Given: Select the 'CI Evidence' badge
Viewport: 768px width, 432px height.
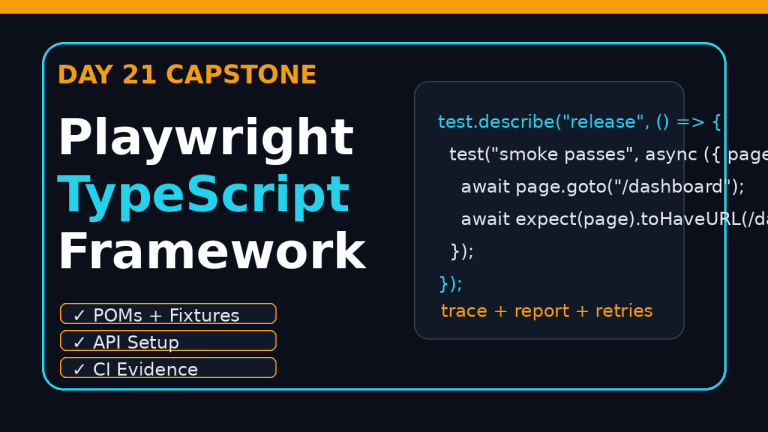Looking at the screenshot, I should [168, 368].
